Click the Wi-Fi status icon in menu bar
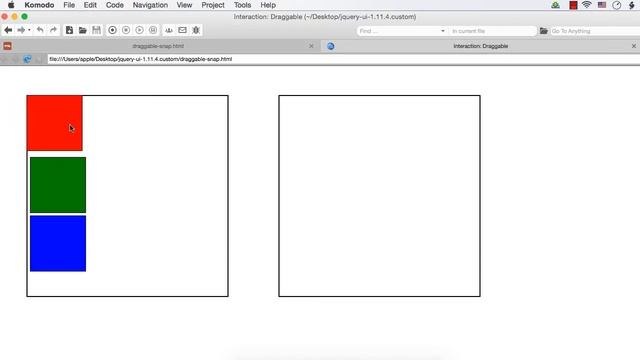640x360 pixels. (587, 5)
